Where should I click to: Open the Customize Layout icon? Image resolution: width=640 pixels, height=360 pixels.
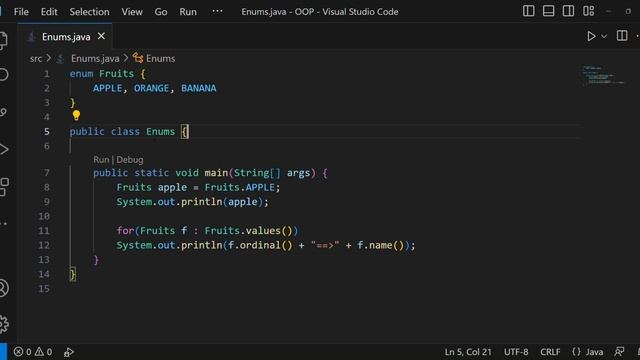click(x=588, y=11)
